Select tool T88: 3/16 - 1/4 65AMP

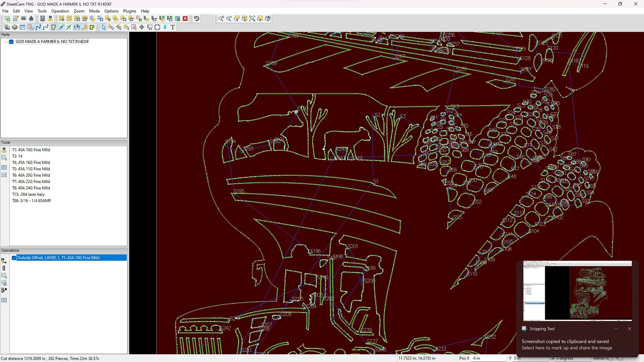pos(31,201)
